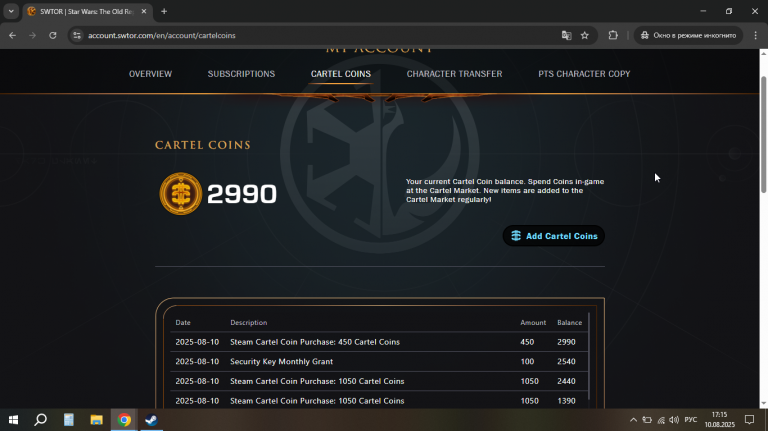
Task: Open the Calculator taskbar icon
Action: [x=69, y=420]
